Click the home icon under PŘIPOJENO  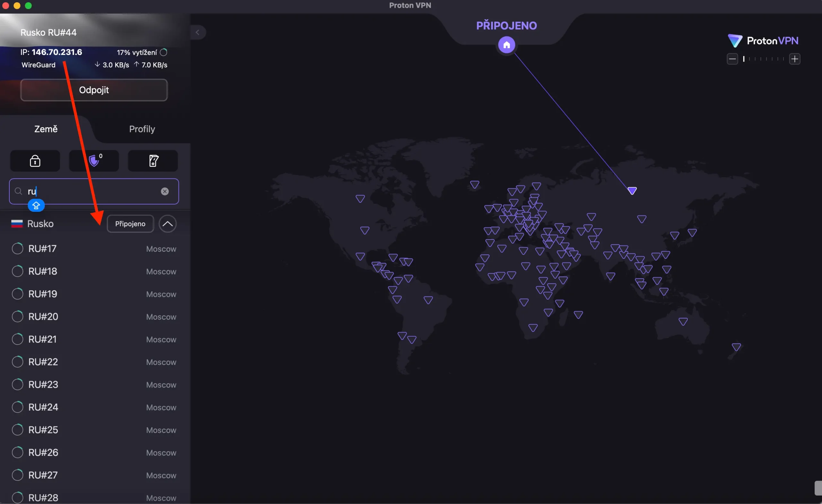[x=506, y=44]
